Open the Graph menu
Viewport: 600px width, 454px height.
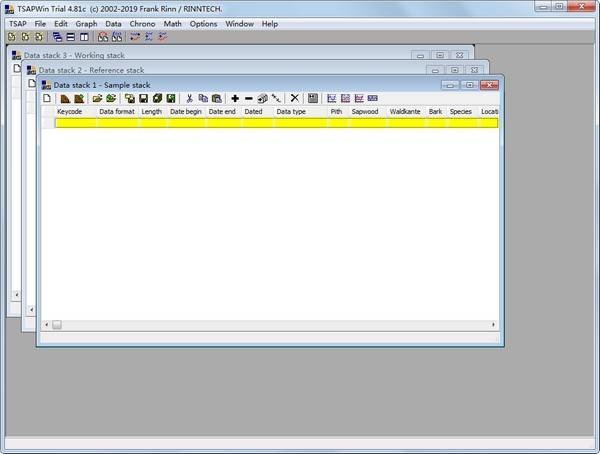click(86, 23)
